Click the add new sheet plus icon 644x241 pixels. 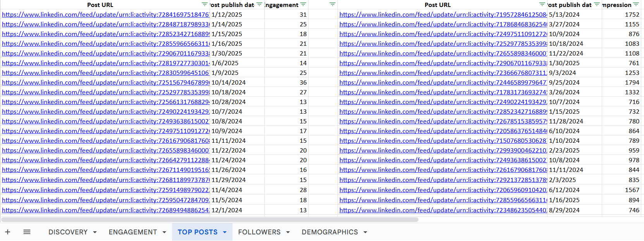[x=7, y=232]
